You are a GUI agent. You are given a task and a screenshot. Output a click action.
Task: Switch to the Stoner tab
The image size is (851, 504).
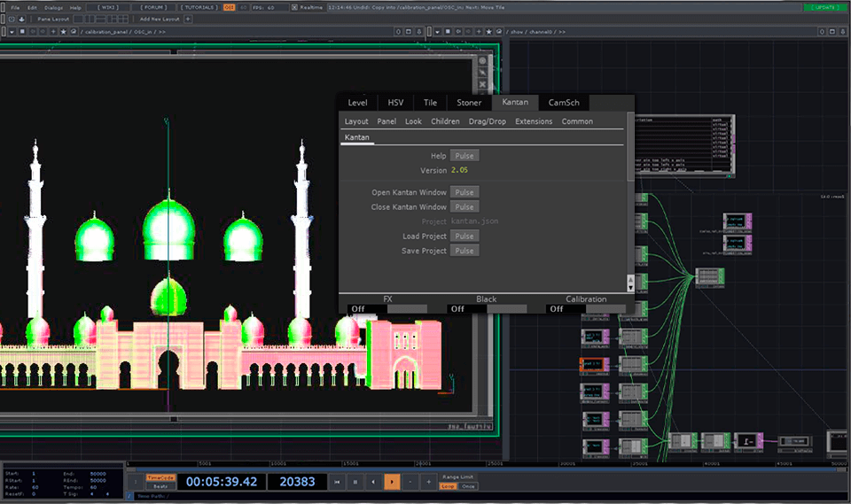point(469,103)
